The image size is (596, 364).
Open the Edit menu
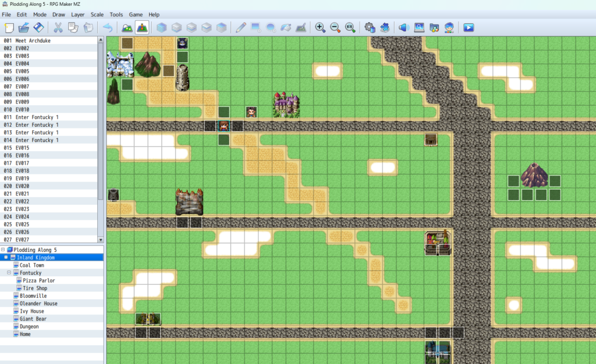coord(22,15)
